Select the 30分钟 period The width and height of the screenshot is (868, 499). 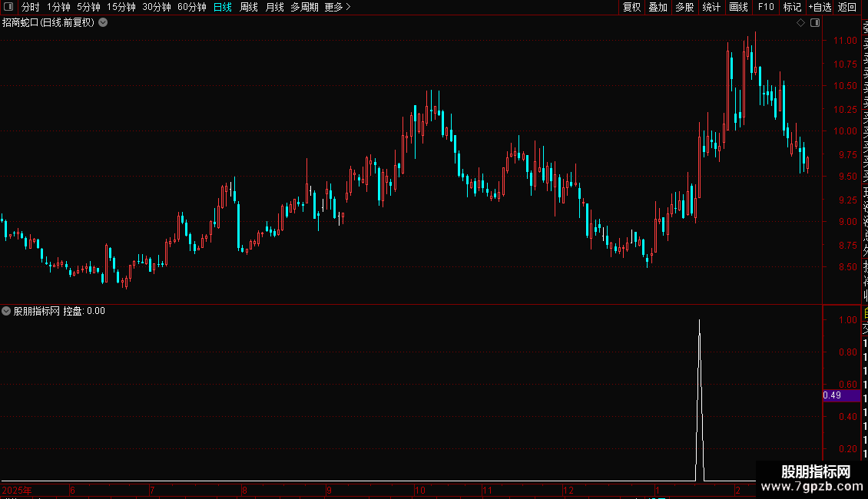pyautogui.click(x=157, y=7)
